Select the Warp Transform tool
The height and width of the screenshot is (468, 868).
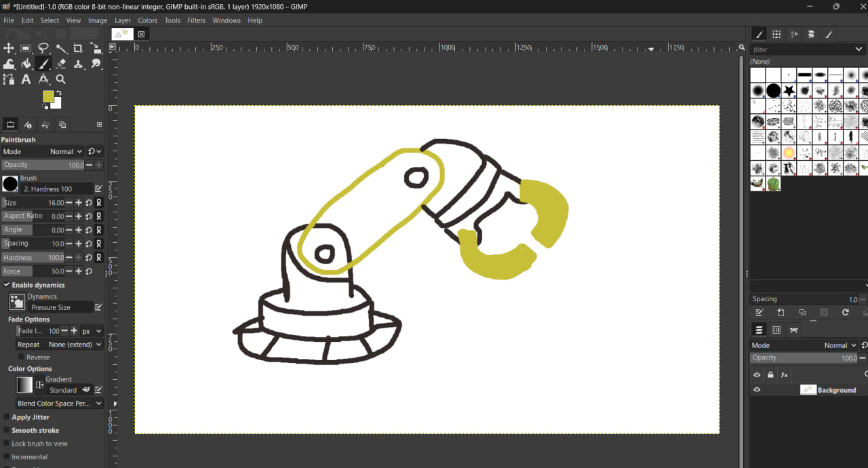[x=9, y=64]
